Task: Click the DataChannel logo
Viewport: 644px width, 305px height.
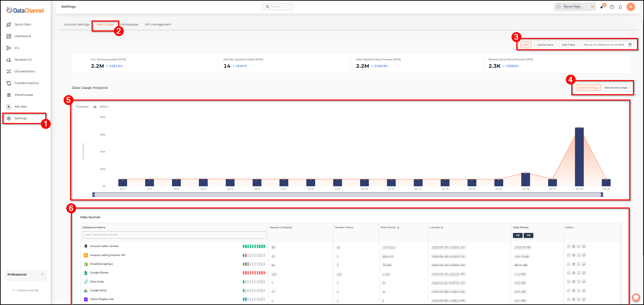Action: [x=25, y=10]
